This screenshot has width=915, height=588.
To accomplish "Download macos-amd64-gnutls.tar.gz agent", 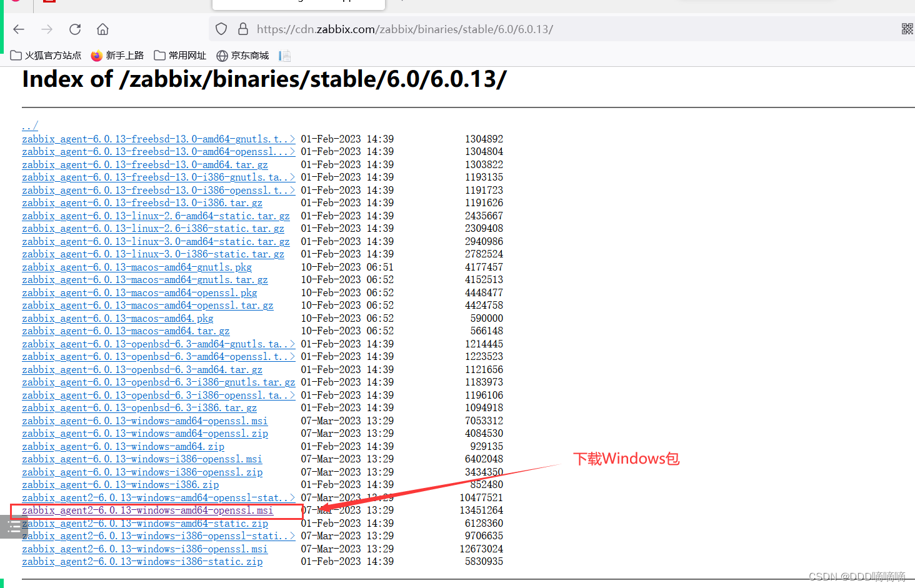I will coord(145,279).
